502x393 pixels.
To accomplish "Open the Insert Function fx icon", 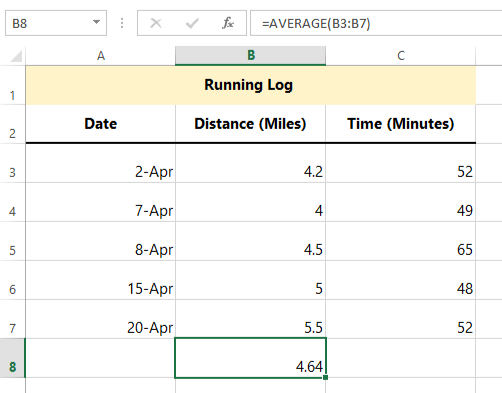I will click(x=228, y=23).
